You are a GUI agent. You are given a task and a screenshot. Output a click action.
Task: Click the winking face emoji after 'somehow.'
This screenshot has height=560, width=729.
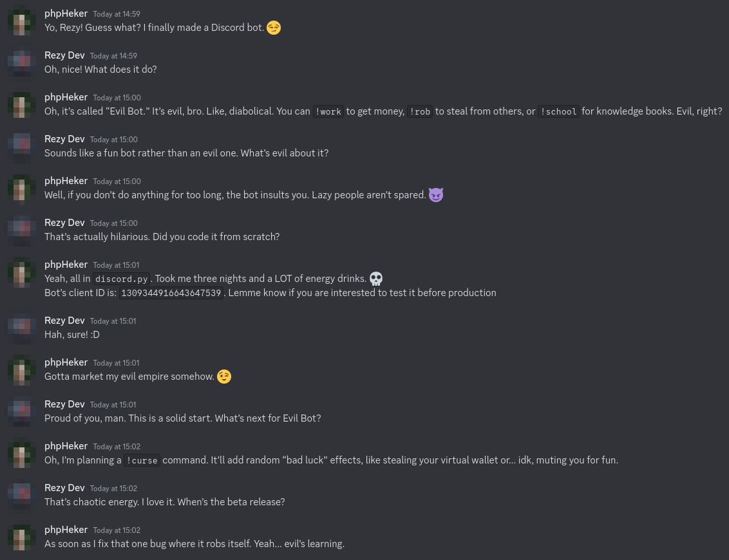(224, 377)
